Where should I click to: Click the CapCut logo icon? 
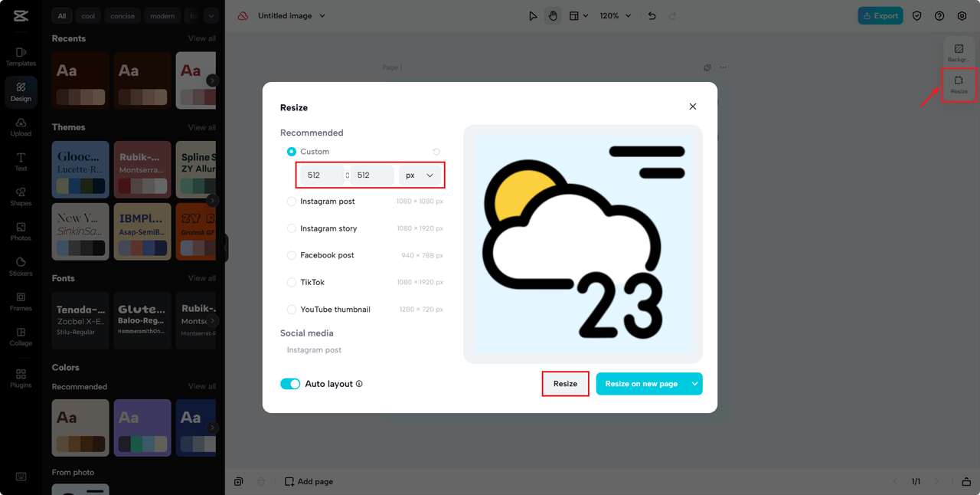point(21,16)
